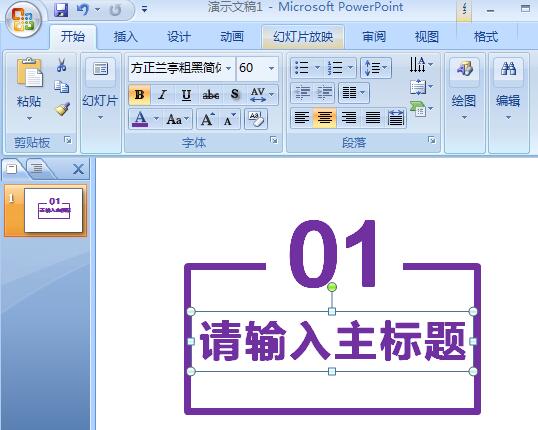
Task: Toggle Strikethrough abc formatting
Action: coord(211,94)
